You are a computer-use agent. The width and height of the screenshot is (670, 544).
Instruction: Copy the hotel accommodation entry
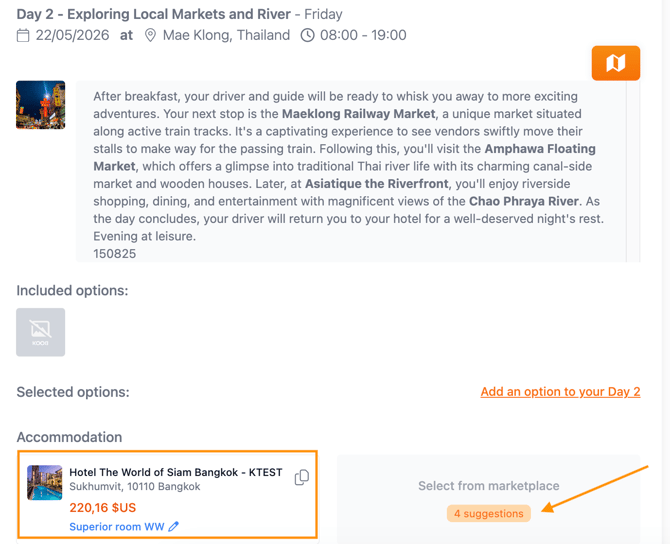click(x=301, y=478)
